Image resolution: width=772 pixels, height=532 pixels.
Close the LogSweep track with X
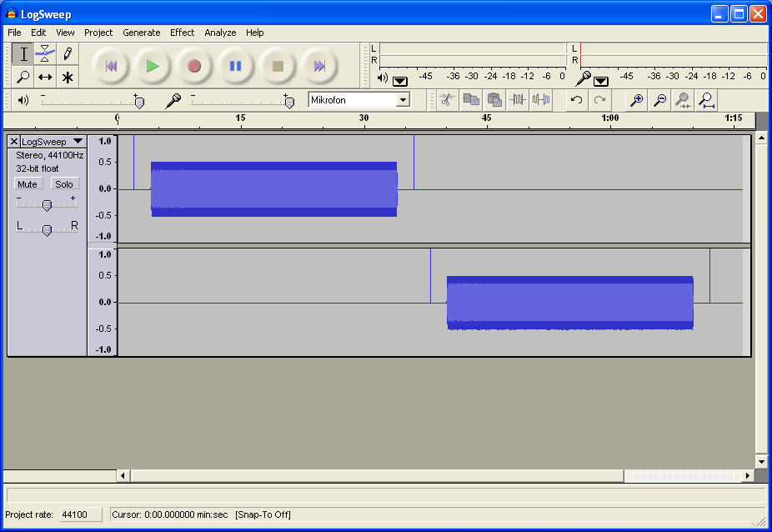(14, 142)
